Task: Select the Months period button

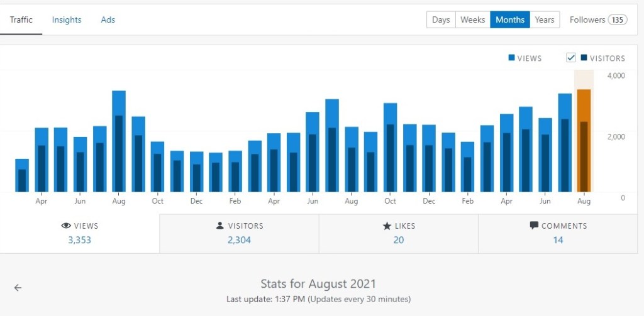Action: tap(510, 19)
